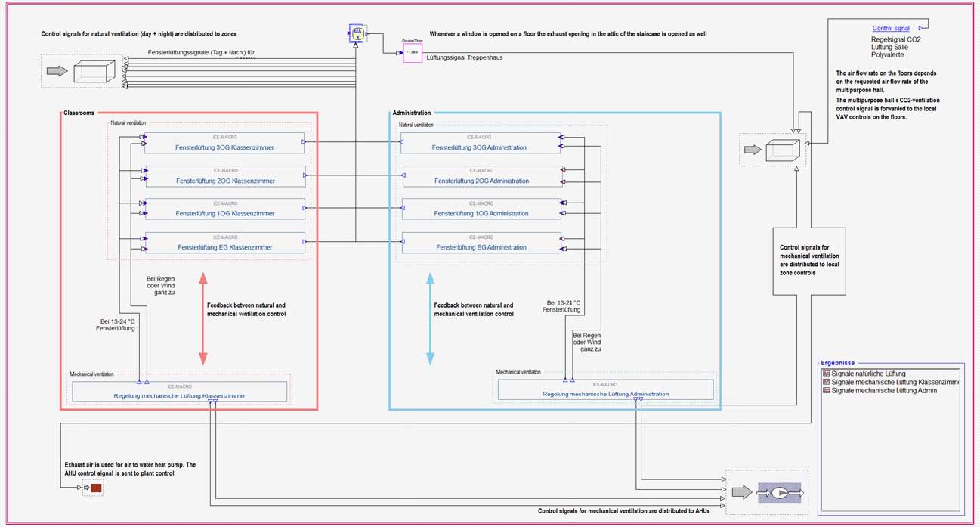Open the Signale natürliche Lüftung result
980x527 pixels.
pyautogui.click(x=869, y=374)
